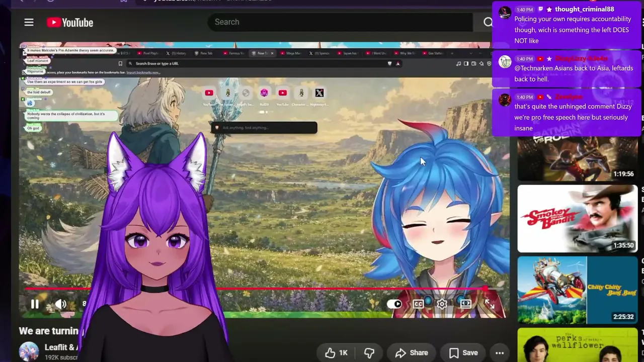
Task: Toggle the Autoplay switch
Action: [394, 304]
